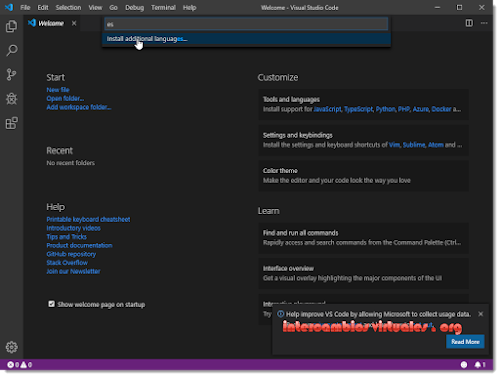The image size is (500, 377).
Task: Open GitHub repository link
Action: tap(71, 254)
